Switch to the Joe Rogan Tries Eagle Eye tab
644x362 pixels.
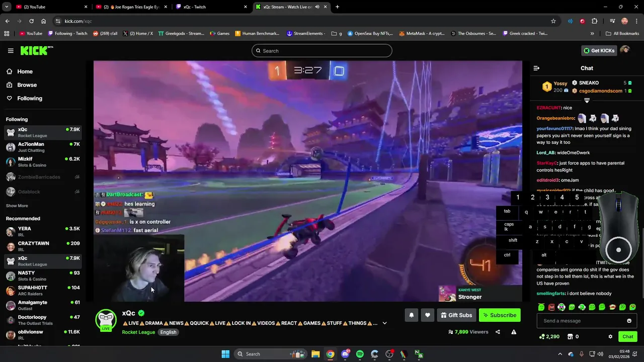pos(132,7)
